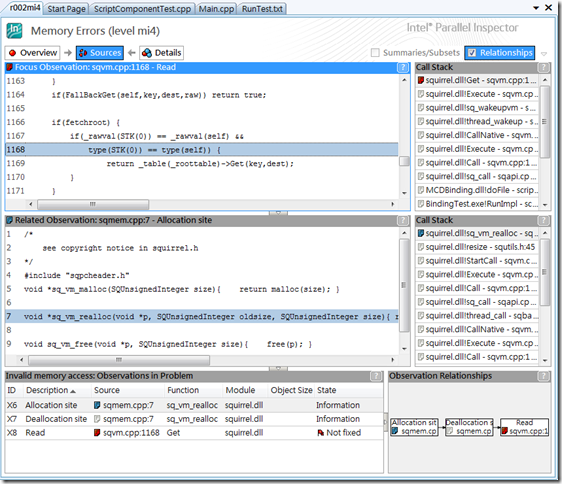Click help icon of lower Call Stack pane
The image size is (562, 484).
[543, 220]
